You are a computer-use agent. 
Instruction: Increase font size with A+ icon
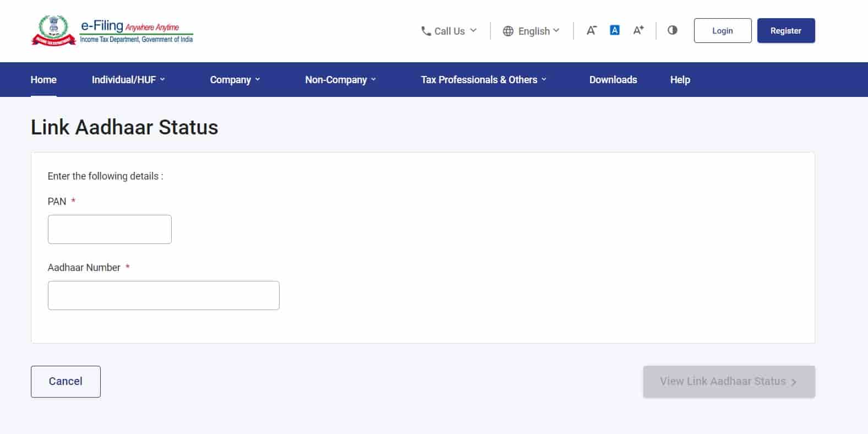coord(638,30)
